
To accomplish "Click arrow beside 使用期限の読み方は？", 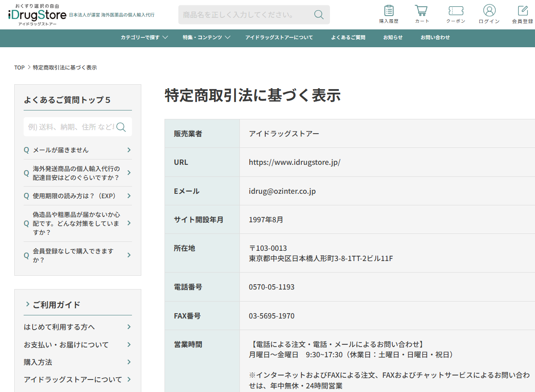I will click(129, 196).
